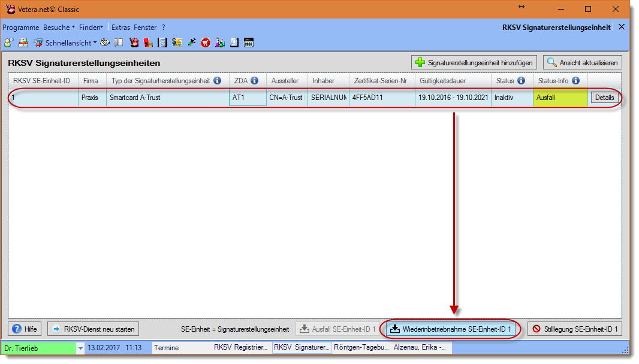Click the laboratory flasks toolbar icon

click(220, 43)
